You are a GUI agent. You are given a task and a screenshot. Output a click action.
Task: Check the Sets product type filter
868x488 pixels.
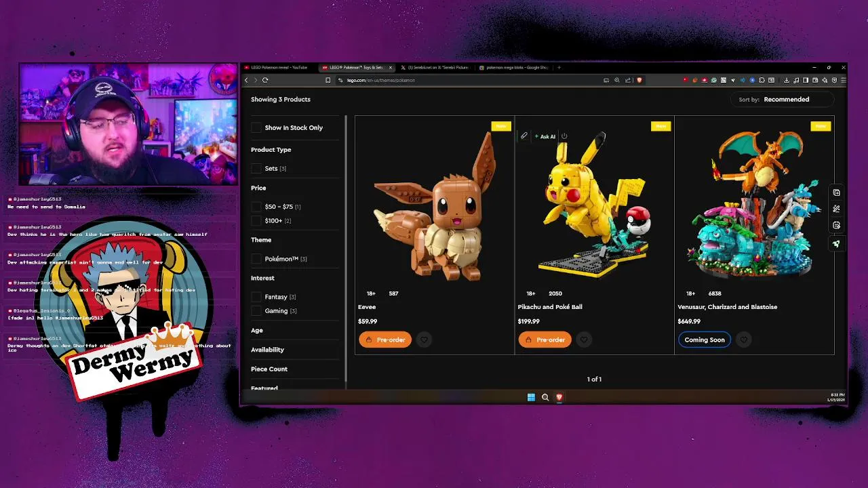click(x=256, y=168)
